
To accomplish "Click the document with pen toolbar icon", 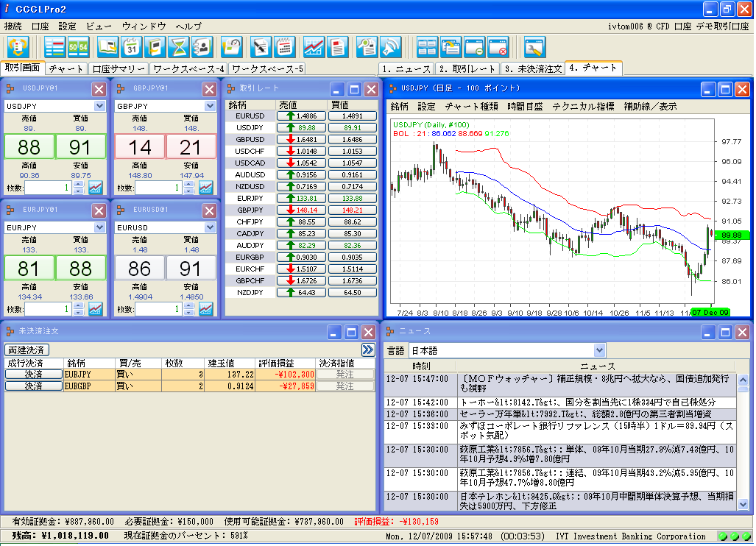I will [x=261, y=47].
